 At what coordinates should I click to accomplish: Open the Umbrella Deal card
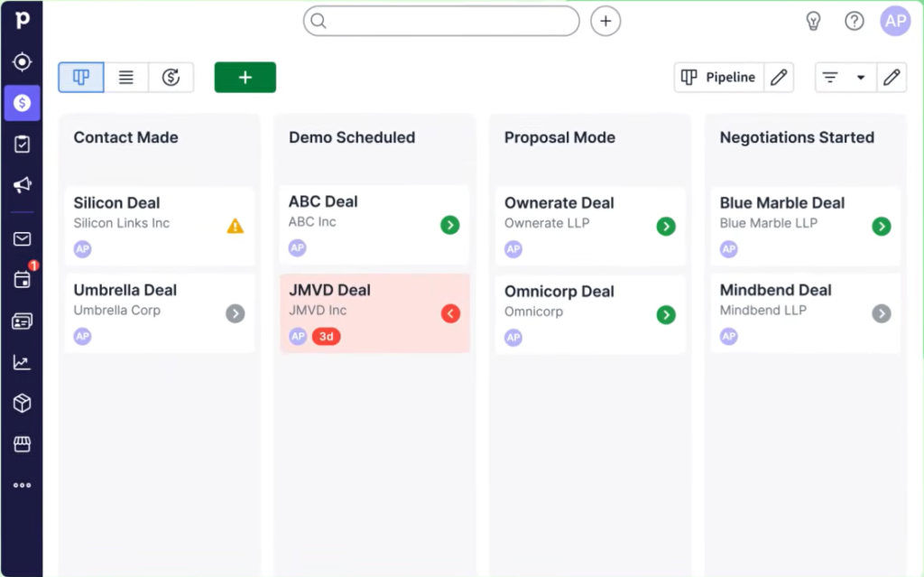159,313
